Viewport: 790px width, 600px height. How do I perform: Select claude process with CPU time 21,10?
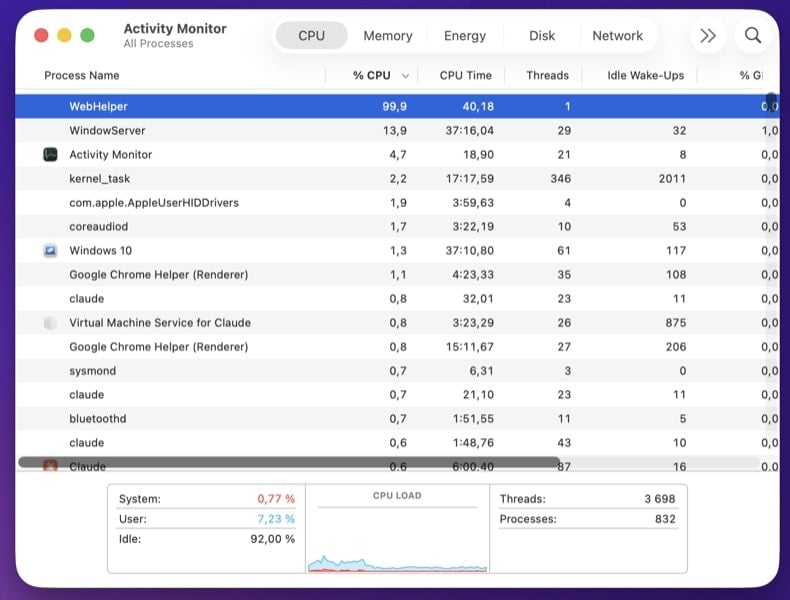coord(87,394)
